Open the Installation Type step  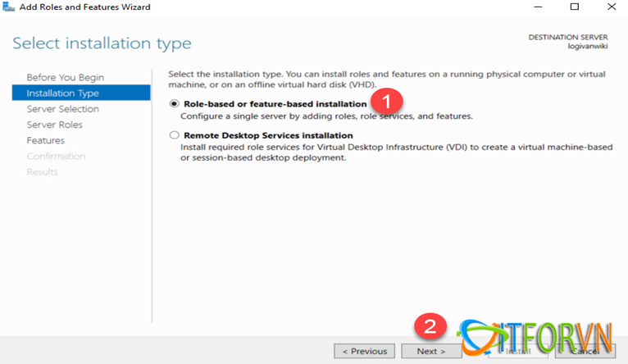tap(62, 93)
